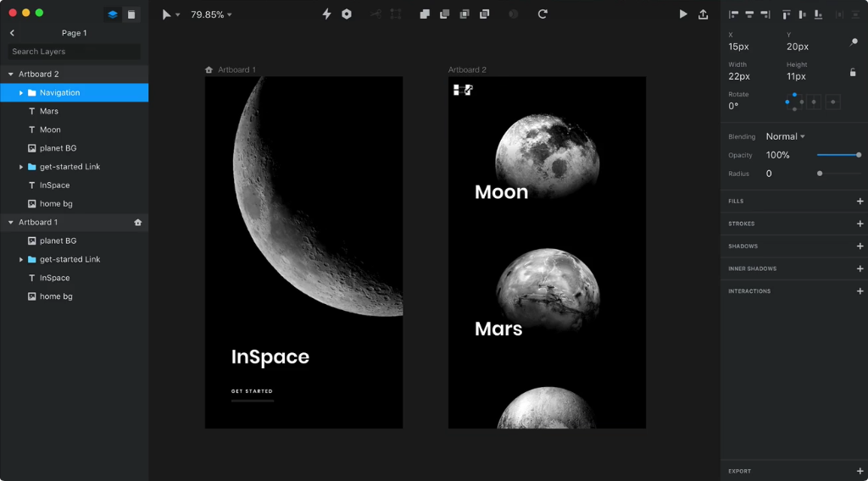Viewport: 868px width, 481px height.
Task: Select the Mars text layer
Action: pyautogui.click(x=49, y=112)
